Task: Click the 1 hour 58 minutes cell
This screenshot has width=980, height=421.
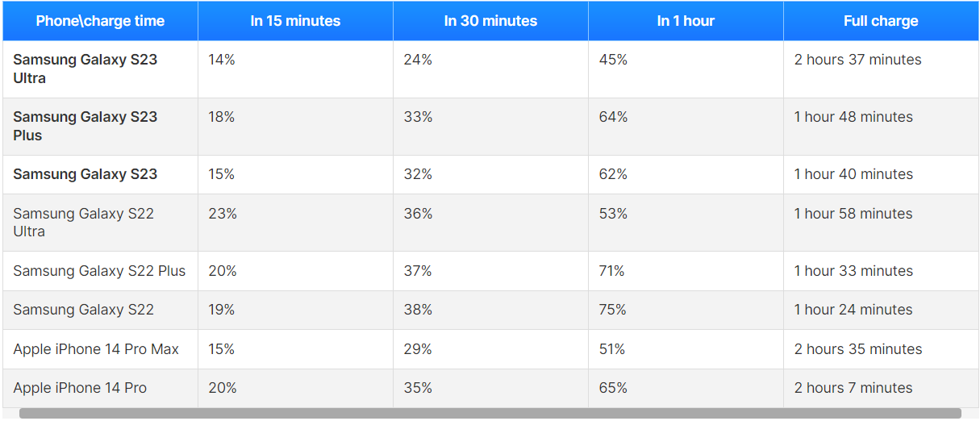Action: pyautogui.click(x=881, y=223)
